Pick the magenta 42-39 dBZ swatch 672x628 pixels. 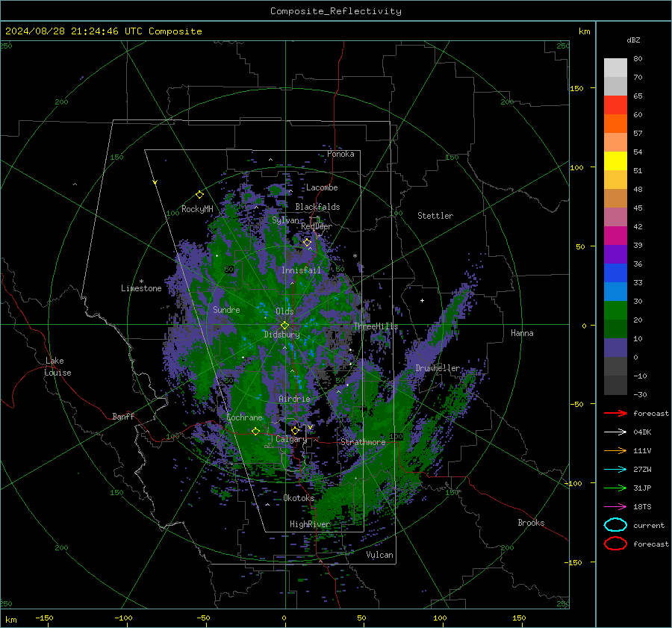(x=615, y=235)
